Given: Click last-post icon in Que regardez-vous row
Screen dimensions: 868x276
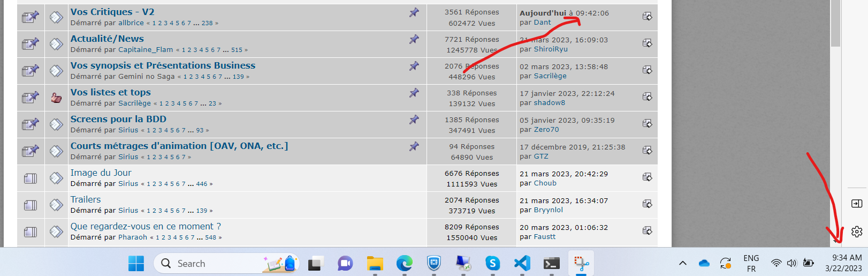Looking at the screenshot, I should [648, 231].
